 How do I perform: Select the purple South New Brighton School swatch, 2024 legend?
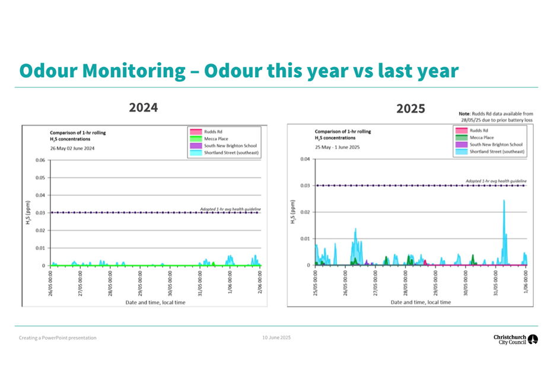[196, 145]
